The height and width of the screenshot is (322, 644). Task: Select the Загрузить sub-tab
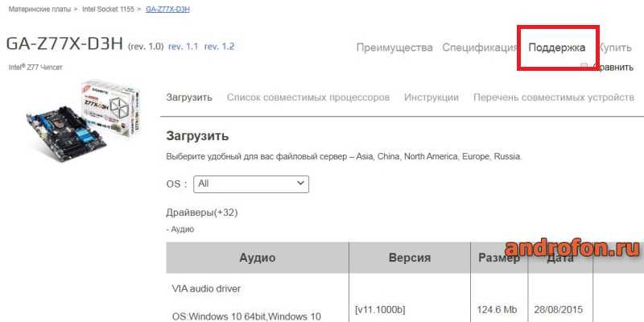pyautogui.click(x=189, y=97)
